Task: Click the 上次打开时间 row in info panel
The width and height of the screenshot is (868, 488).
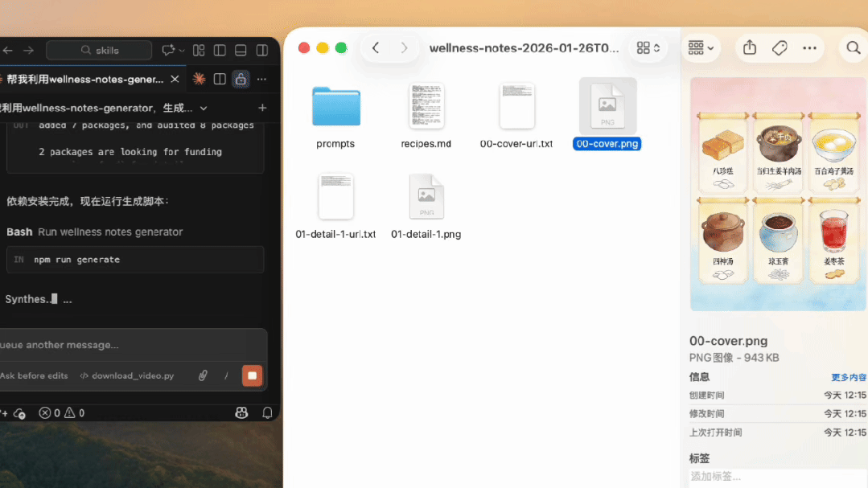Action: pos(777,433)
